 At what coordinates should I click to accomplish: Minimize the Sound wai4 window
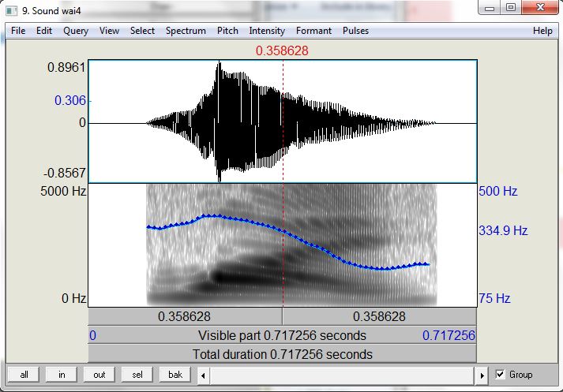point(490,8)
